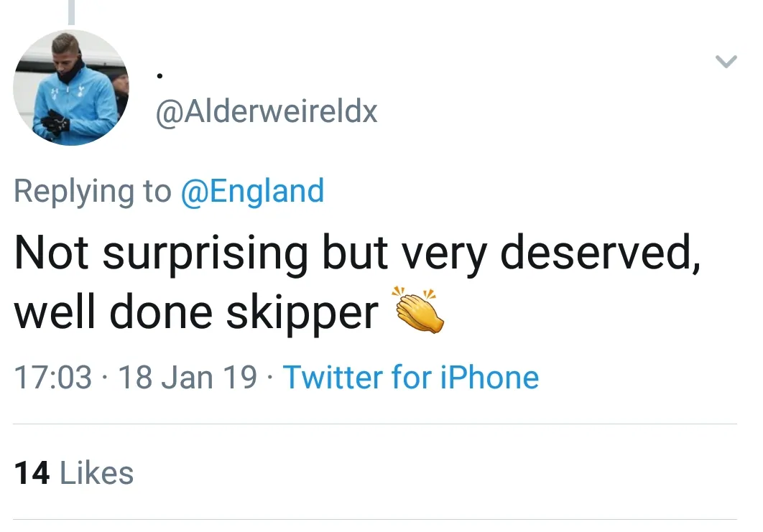Click the 17:03 timestamp
Screen dimensions: 763x532
[53, 378]
